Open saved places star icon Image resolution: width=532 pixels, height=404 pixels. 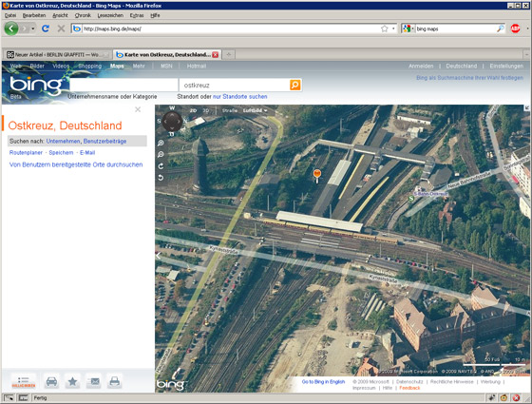72,381
